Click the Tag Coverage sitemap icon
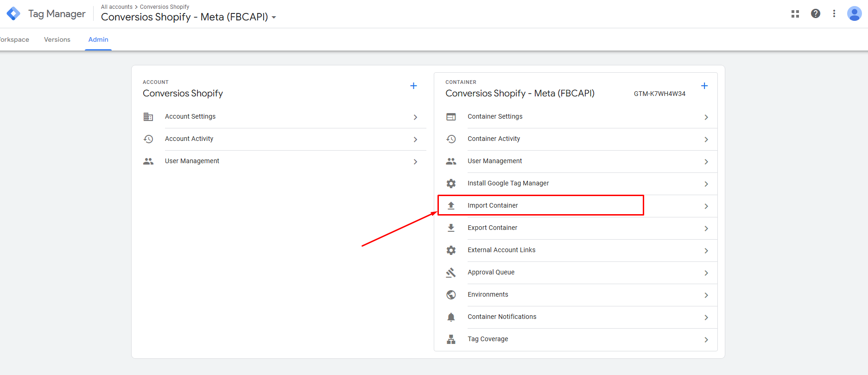The image size is (868, 375). 451,339
